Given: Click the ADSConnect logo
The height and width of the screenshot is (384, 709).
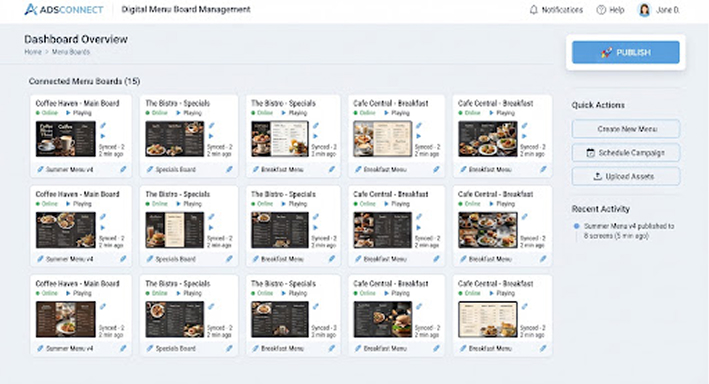Looking at the screenshot, I should point(64,9).
